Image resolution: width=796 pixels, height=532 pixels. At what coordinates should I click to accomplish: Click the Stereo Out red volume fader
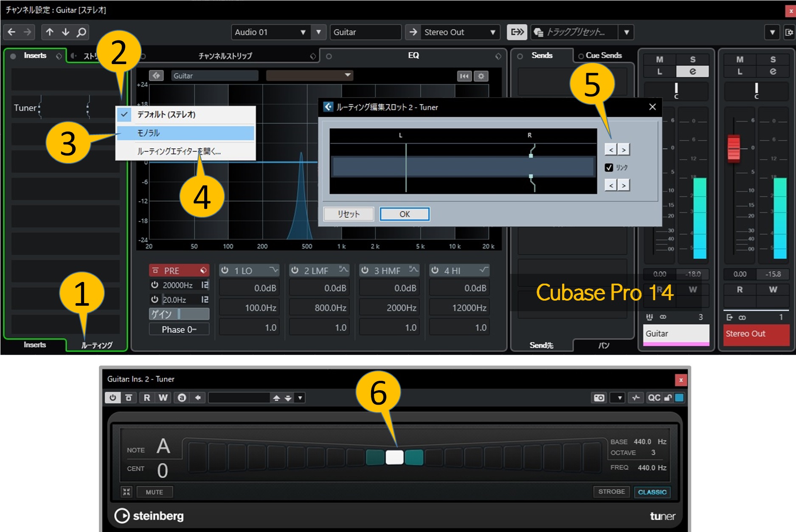tap(734, 149)
